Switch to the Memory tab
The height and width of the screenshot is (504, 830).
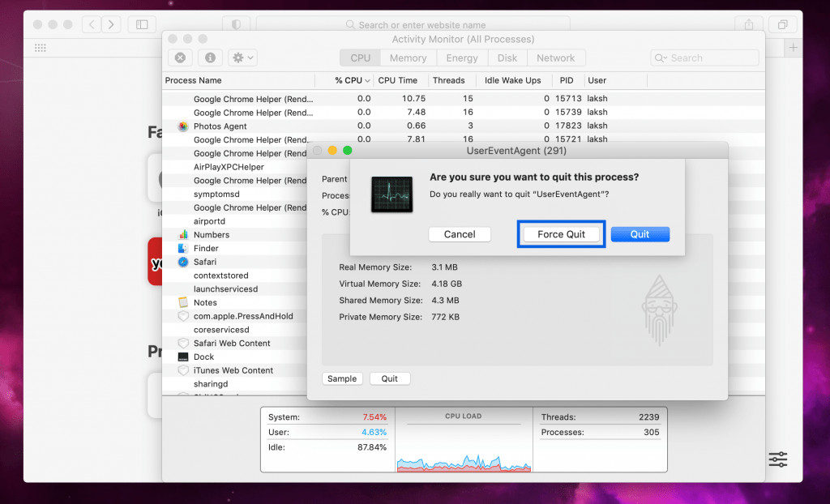click(409, 58)
